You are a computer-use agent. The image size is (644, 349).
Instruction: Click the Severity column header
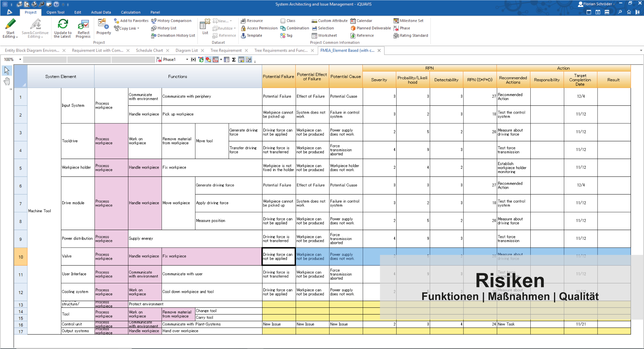point(379,80)
